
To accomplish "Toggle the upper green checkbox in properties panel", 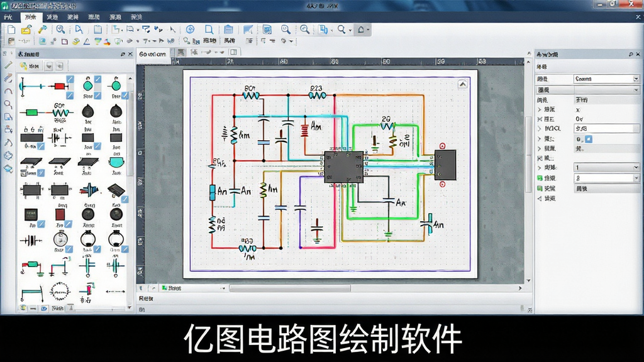I will (540, 178).
